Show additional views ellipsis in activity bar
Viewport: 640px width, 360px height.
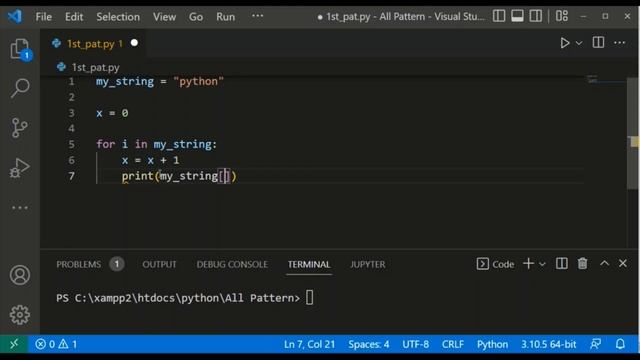(x=20, y=208)
